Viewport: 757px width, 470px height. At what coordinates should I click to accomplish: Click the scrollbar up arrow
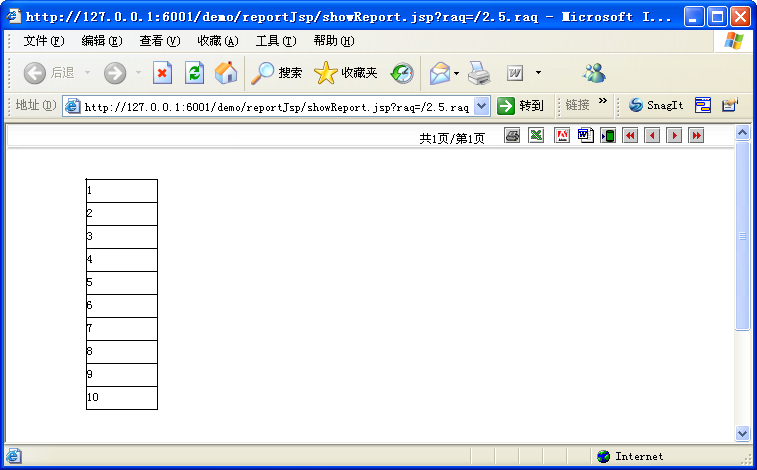point(742,132)
